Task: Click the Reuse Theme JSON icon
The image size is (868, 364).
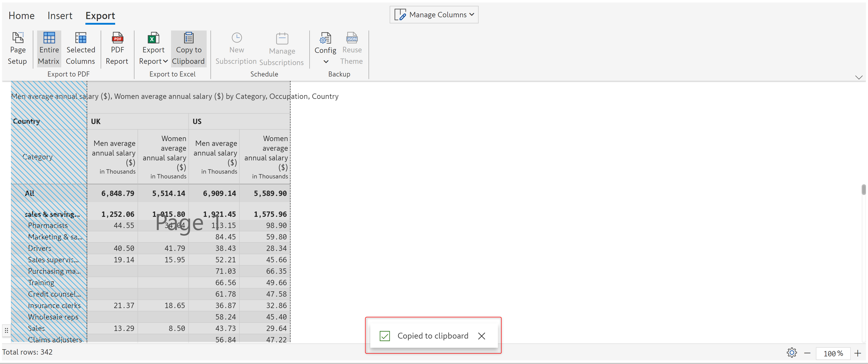Action: tap(352, 38)
